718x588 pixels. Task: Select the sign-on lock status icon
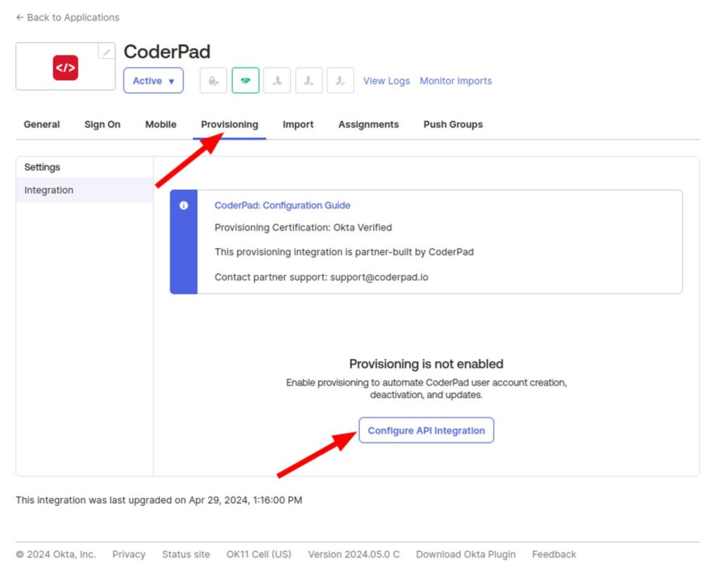[x=213, y=80]
